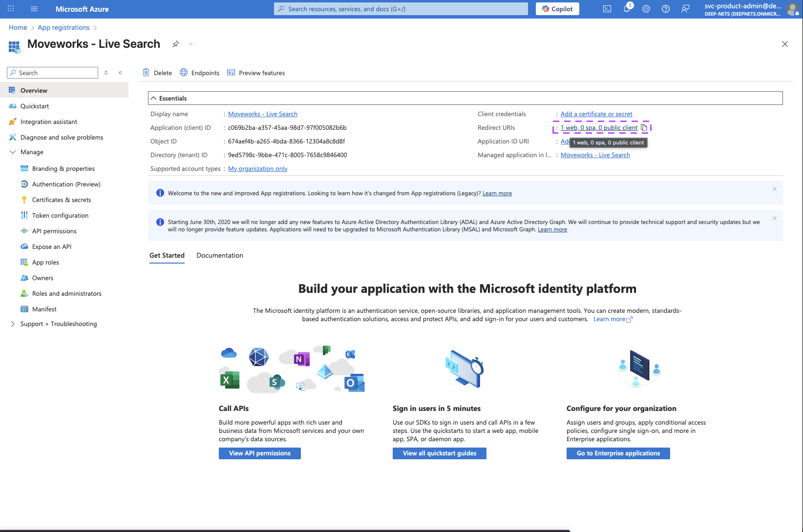
Task: Select the Application (client) ID value
Action: 287,128
